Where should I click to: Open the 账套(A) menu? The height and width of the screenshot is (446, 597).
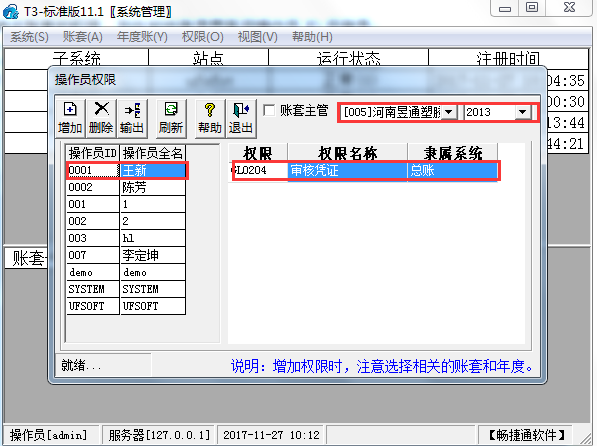[x=83, y=37]
